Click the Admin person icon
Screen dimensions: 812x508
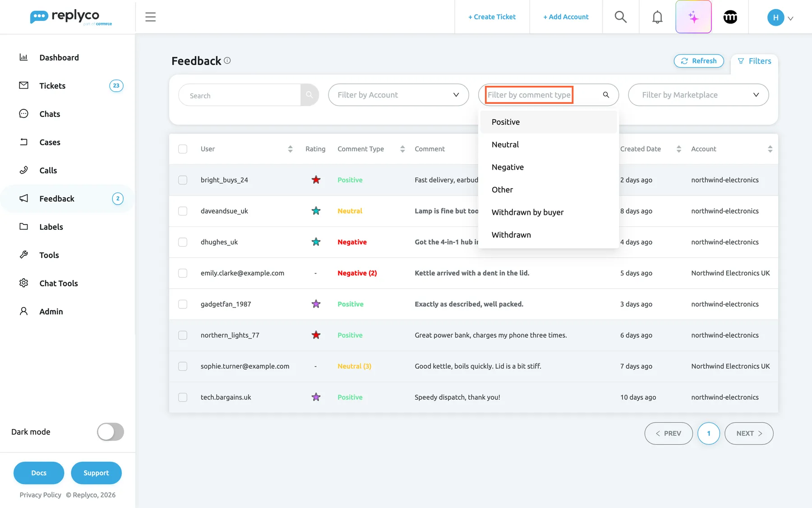[23, 311]
